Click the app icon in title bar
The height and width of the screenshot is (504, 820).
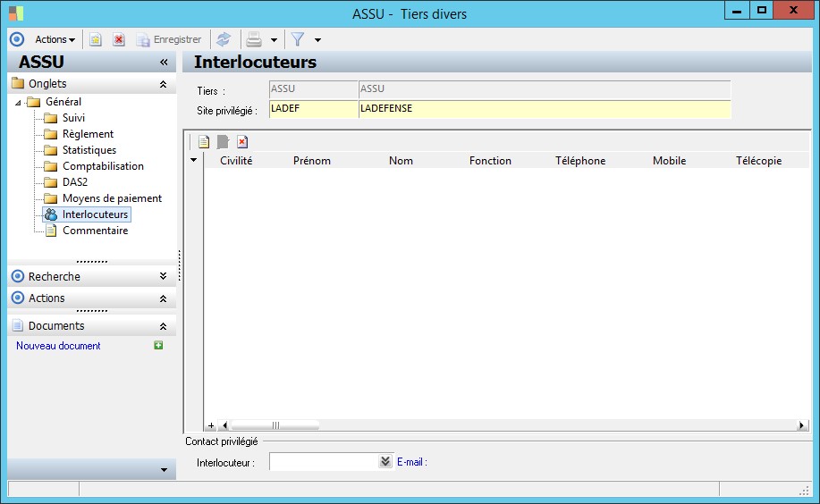(16, 13)
